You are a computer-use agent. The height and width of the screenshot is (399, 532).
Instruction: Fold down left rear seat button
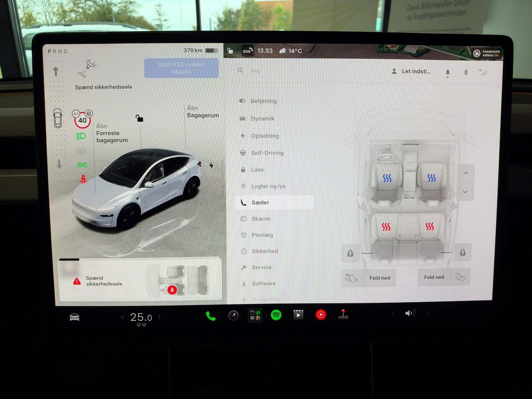click(369, 278)
